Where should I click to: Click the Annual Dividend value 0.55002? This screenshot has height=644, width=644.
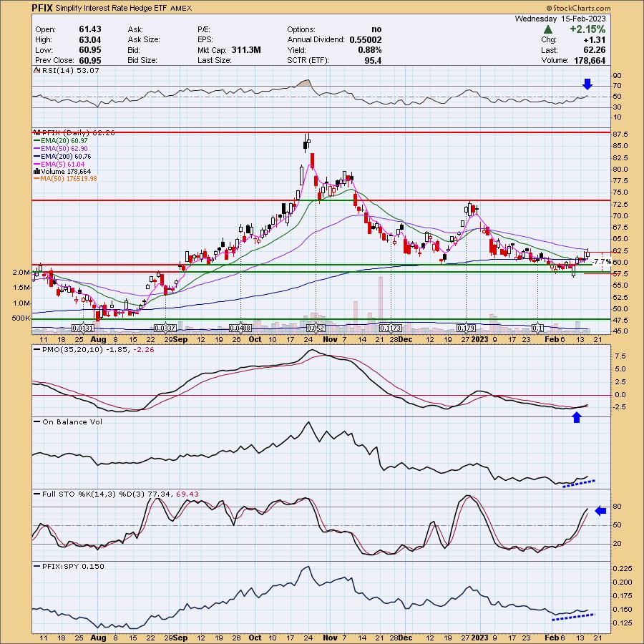coord(366,40)
